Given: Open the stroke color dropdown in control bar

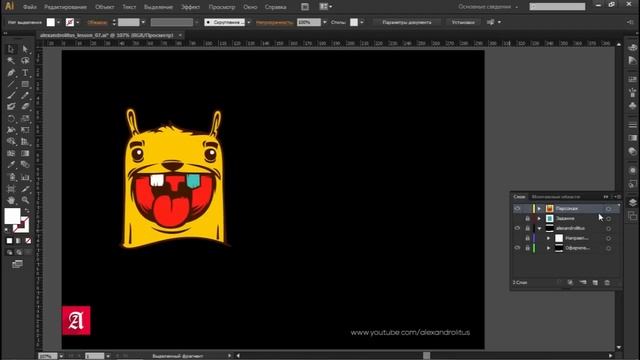Looking at the screenshot, I should coord(78,22).
